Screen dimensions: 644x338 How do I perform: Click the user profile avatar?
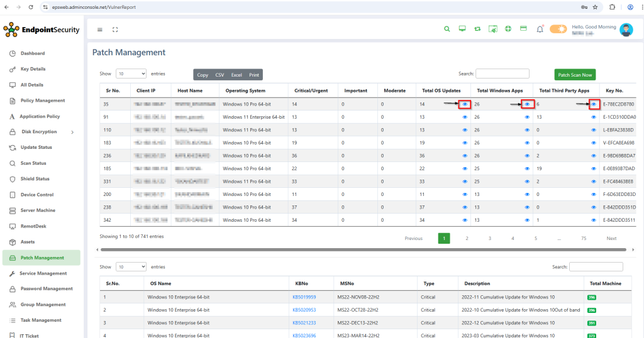[626, 30]
